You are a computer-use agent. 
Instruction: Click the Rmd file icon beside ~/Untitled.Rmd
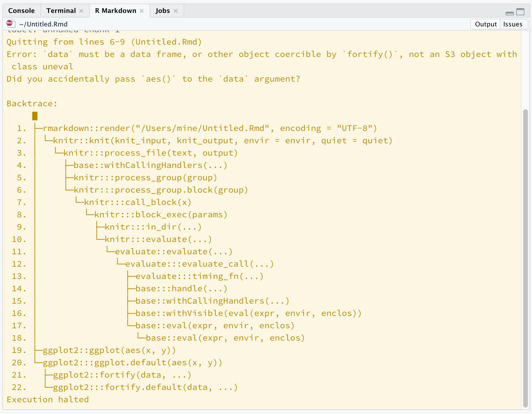pyautogui.click(x=11, y=23)
